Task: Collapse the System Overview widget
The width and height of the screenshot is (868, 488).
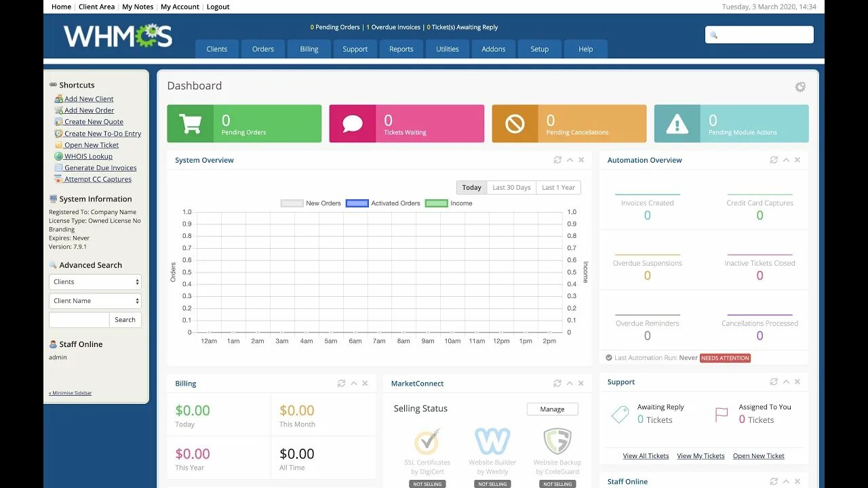Action: [x=570, y=160]
